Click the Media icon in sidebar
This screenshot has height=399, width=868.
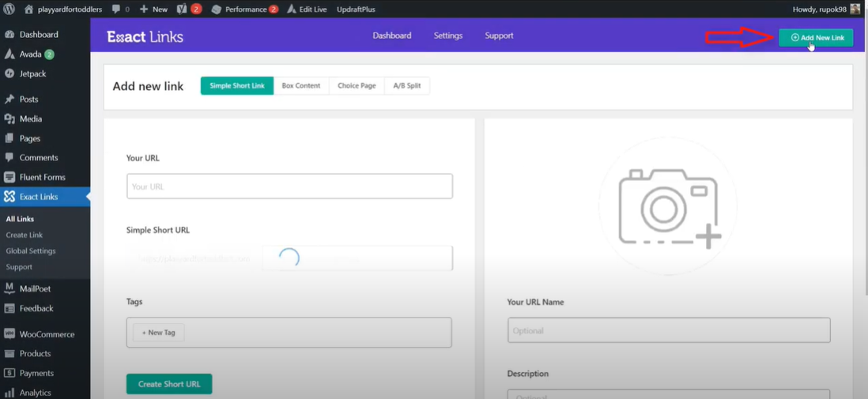(x=9, y=119)
